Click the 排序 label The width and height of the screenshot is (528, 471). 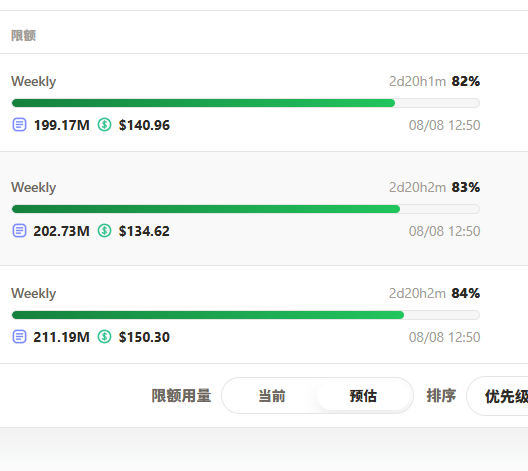441,396
